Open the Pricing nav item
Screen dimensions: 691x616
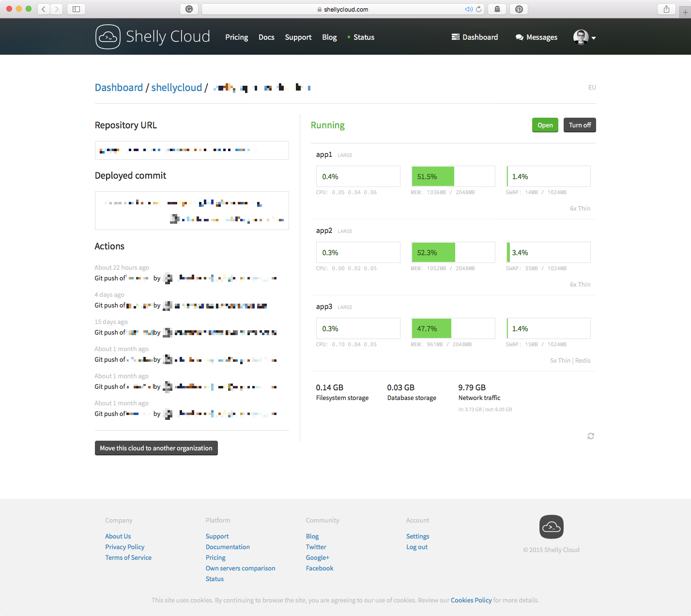click(x=236, y=37)
